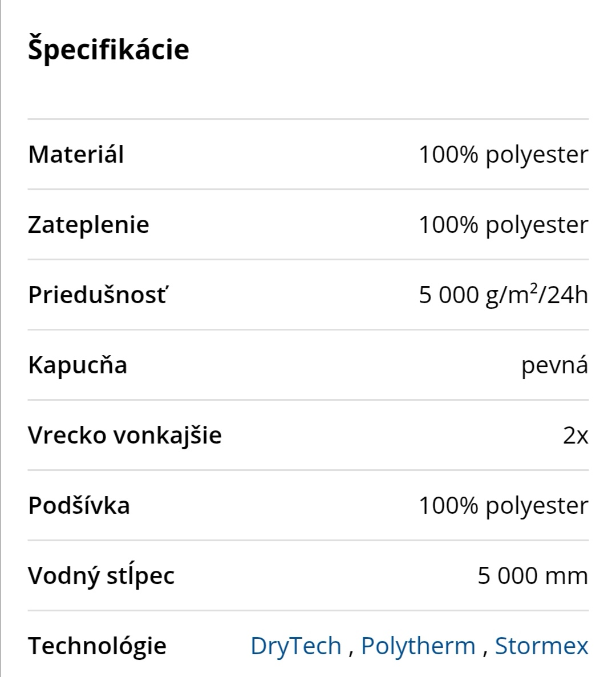Click the Materiál value '100% polyester'
This screenshot has height=677, width=616.
tap(503, 155)
